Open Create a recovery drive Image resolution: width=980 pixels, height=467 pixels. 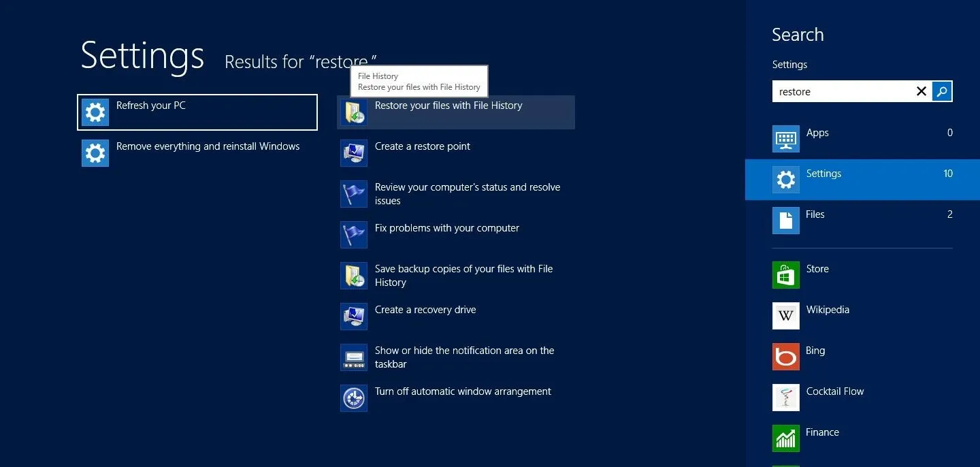[x=456, y=317]
